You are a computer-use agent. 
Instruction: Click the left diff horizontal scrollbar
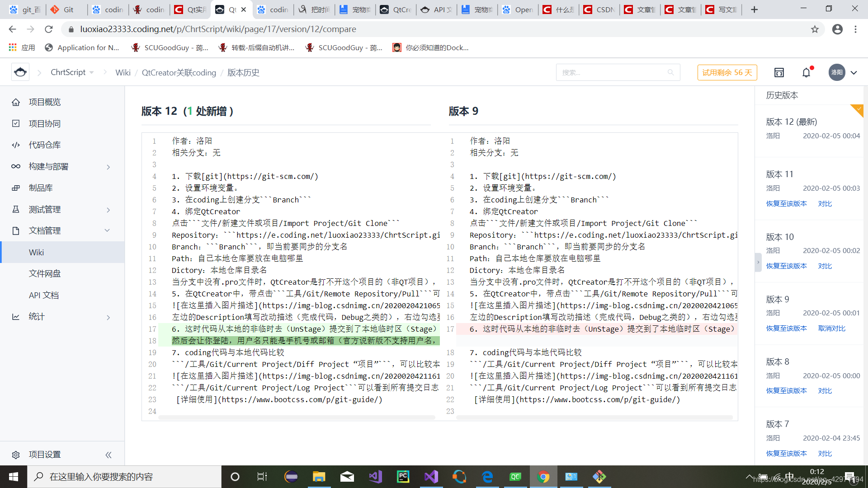[297, 418]
